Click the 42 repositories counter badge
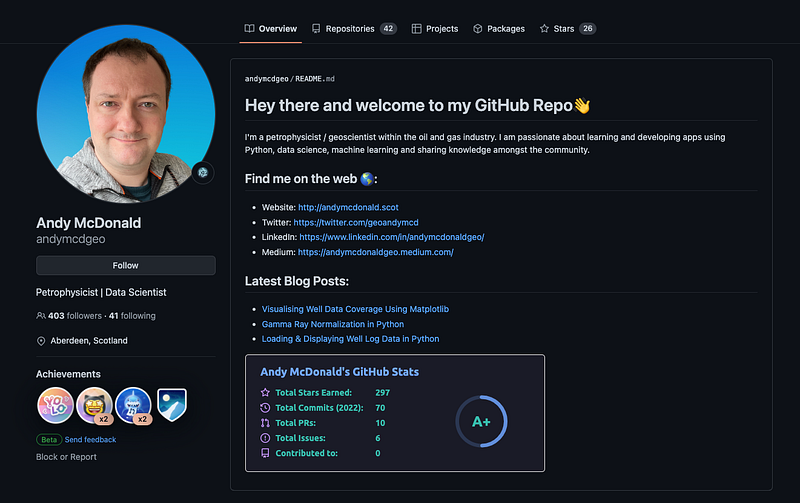Viewport: 800px width, 503px height. click(388, 29)
